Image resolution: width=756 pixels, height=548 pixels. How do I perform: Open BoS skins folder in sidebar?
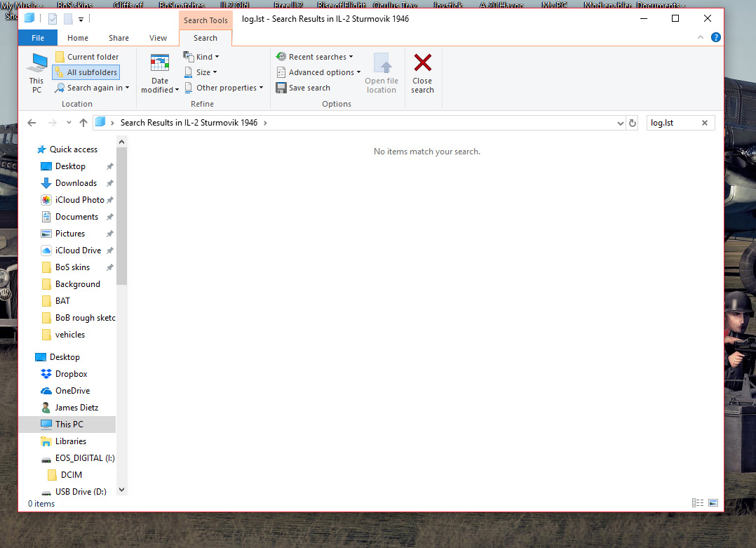coord(72,268)
